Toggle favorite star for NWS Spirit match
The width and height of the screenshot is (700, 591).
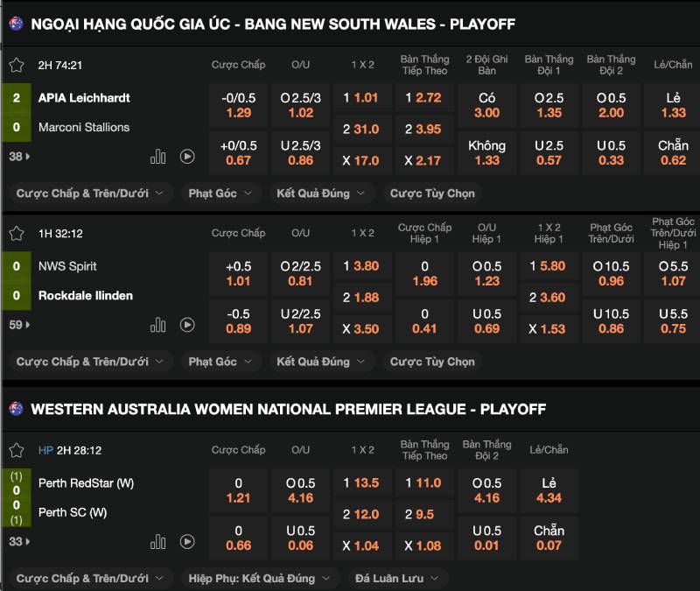(x=16, y=234)
